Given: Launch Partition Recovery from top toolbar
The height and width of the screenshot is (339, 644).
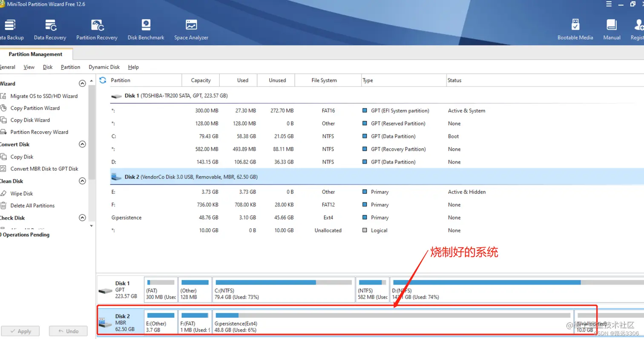Looking at the screenshot, I should pos(97,29).
